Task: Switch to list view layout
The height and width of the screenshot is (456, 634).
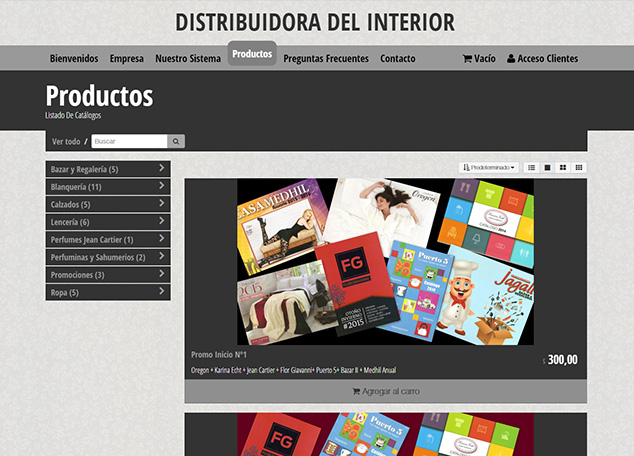Action: coord(532,167)
